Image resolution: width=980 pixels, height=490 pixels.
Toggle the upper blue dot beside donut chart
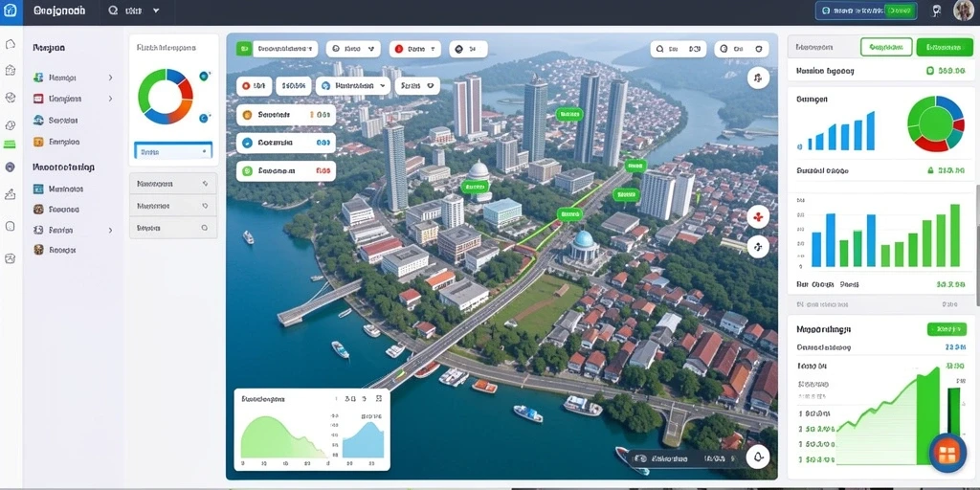(x=204, y=76)
